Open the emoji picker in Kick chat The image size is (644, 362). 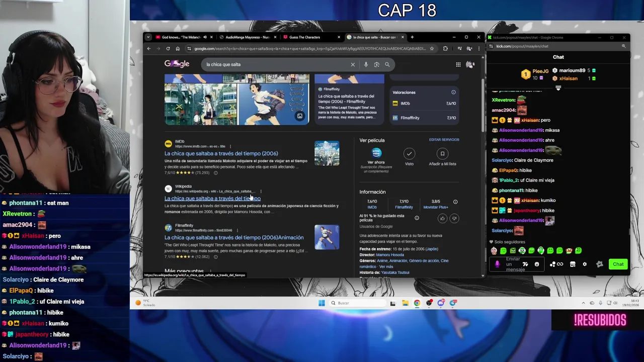coord(537,264)
